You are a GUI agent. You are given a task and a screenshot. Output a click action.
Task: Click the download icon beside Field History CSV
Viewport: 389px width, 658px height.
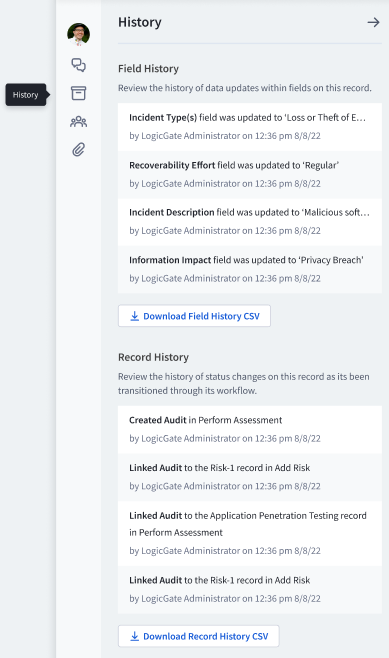click(134, 316)
